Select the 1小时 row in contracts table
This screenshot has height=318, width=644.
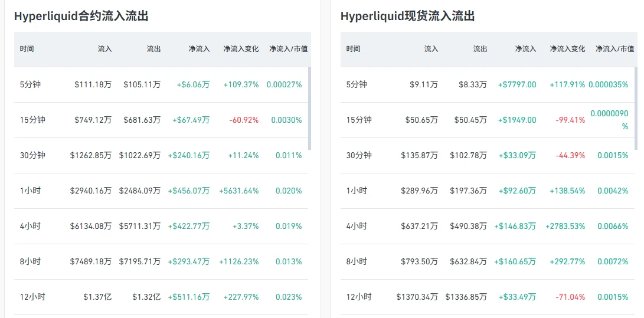point(161,191)
